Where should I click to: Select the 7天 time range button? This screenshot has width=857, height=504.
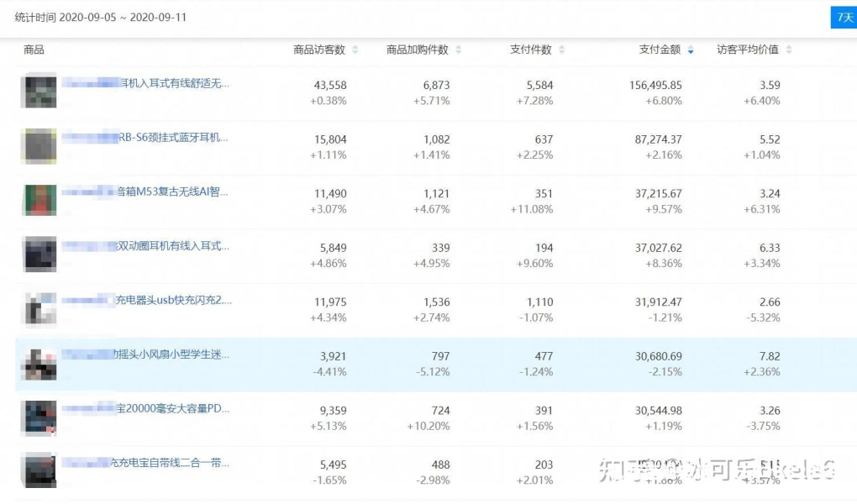tap(843, 18)
